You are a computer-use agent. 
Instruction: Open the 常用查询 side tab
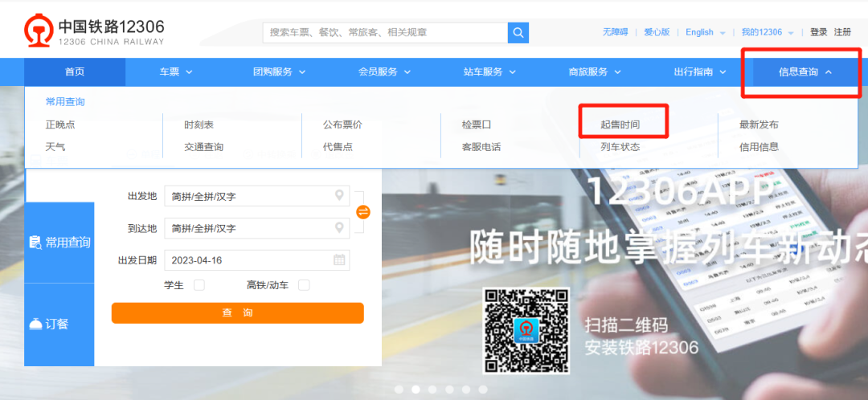pyautogui.click(x=59, y=242)
